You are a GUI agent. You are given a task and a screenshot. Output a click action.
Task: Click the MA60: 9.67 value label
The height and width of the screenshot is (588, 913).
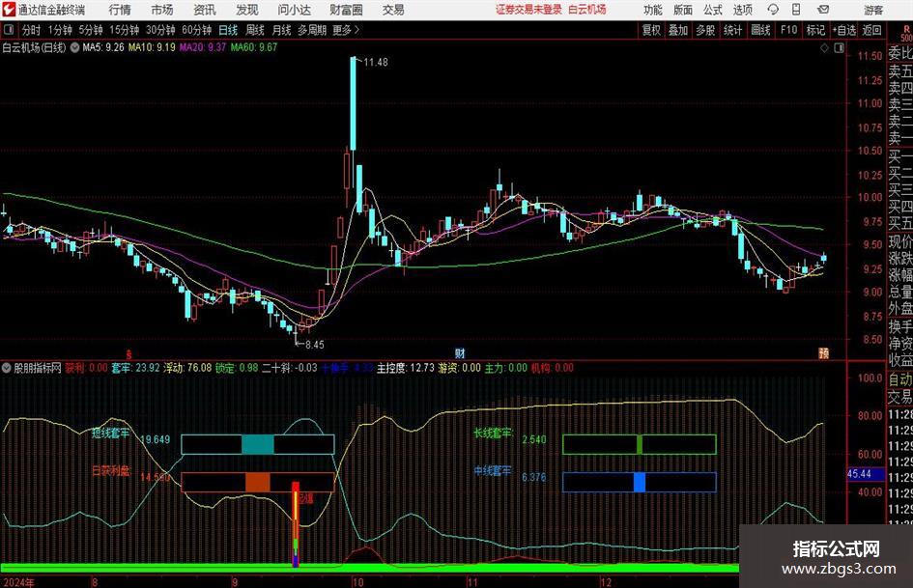(254, 47)
